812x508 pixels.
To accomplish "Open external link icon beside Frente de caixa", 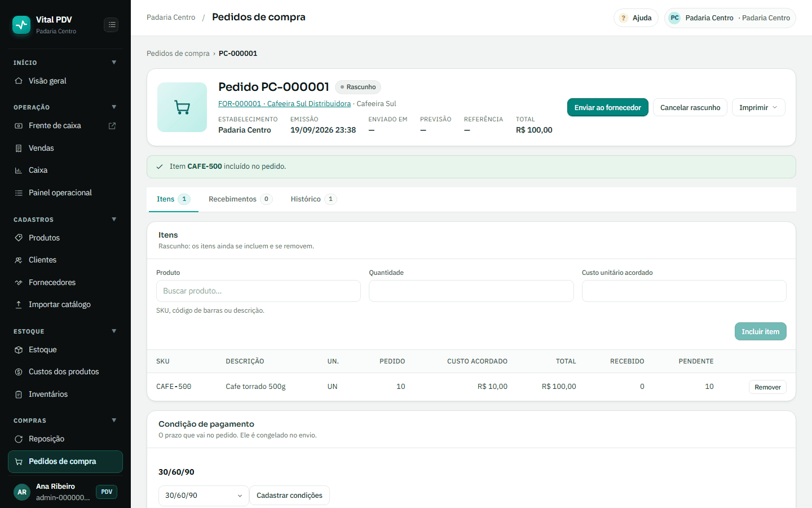I will click(112, 126).
